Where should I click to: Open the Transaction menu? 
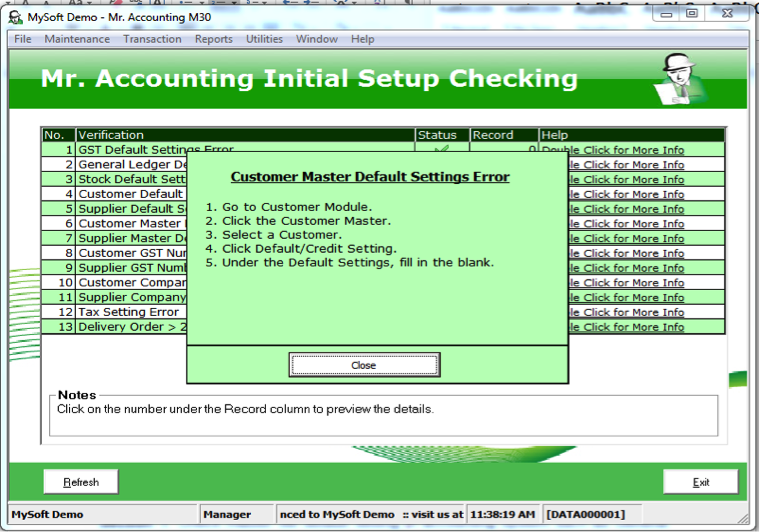pos(152,39)
